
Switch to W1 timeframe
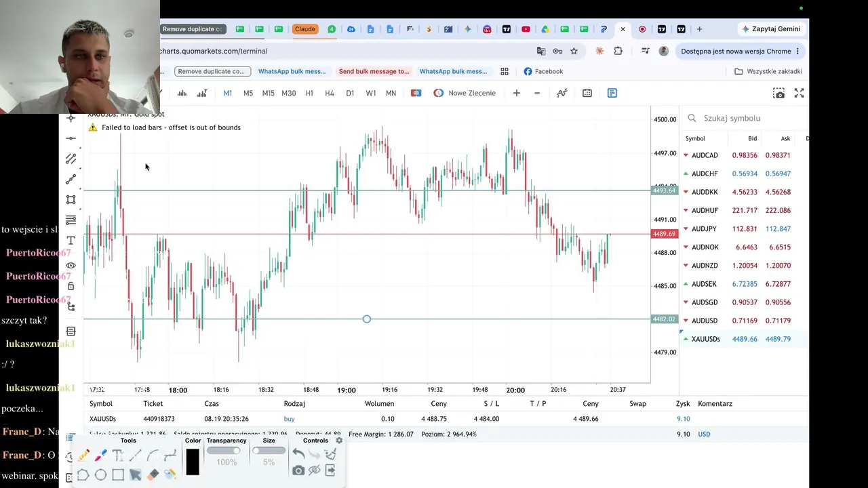point(371,93)
